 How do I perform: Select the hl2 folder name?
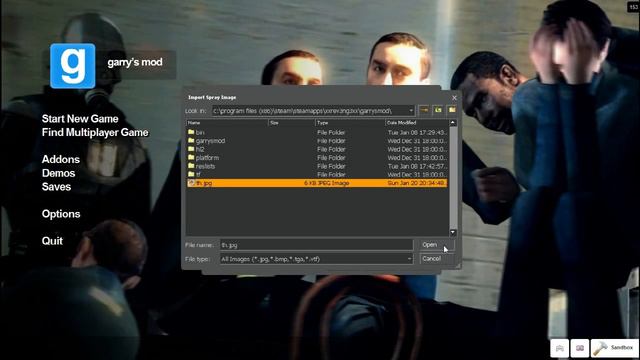(200, 149)
